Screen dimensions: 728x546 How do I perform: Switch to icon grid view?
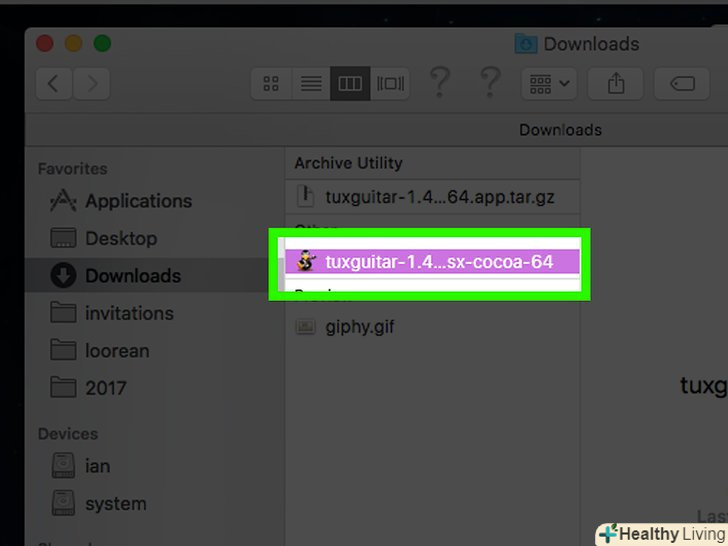click(x=271, y=84)
